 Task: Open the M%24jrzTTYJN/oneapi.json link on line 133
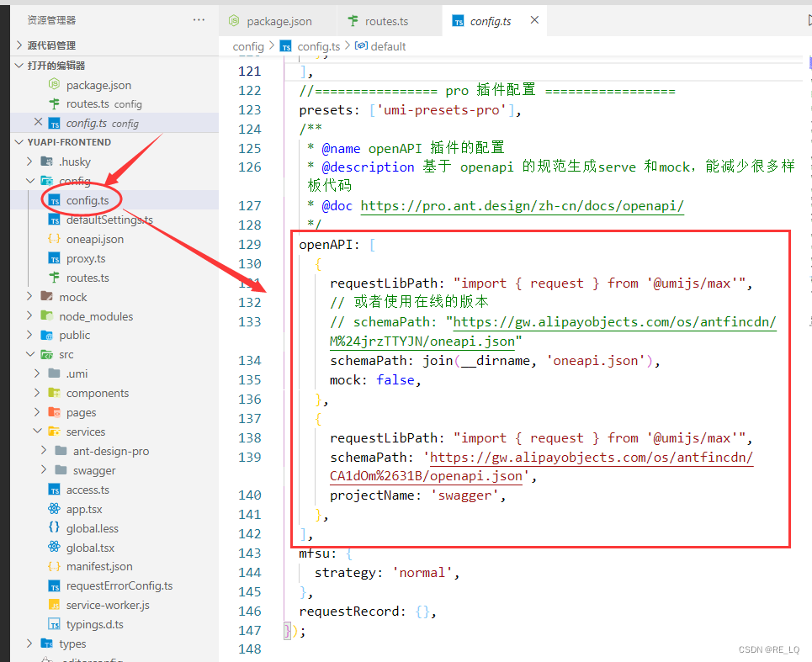(422, 342)
